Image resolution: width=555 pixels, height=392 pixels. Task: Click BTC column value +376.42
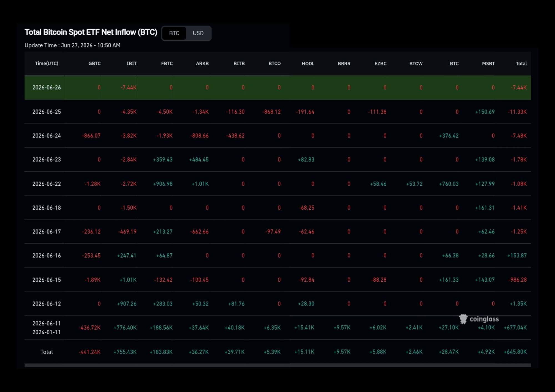pyautogui.click(x=449, y=136)
